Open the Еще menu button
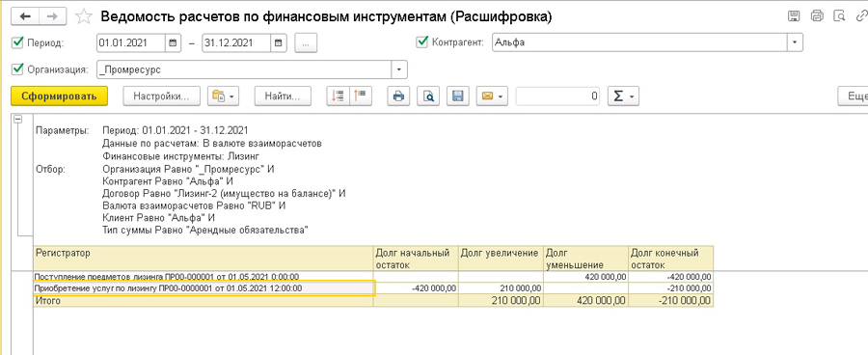 click(x=854, y=96)
